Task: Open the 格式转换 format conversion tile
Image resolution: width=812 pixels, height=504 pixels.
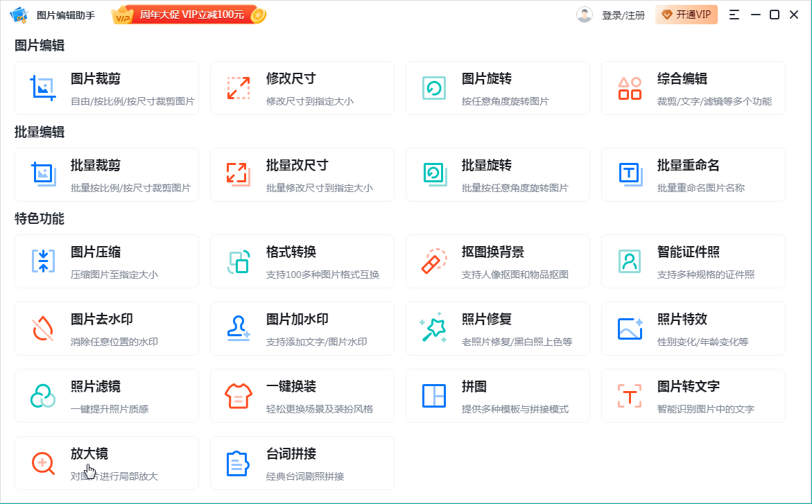Action: pyautogui.click(x=302, y=261)
